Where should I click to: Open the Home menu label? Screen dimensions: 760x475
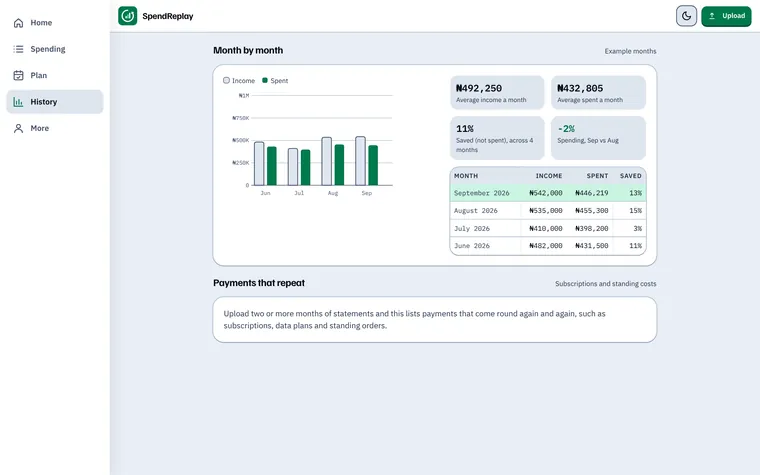coord(41,23)
